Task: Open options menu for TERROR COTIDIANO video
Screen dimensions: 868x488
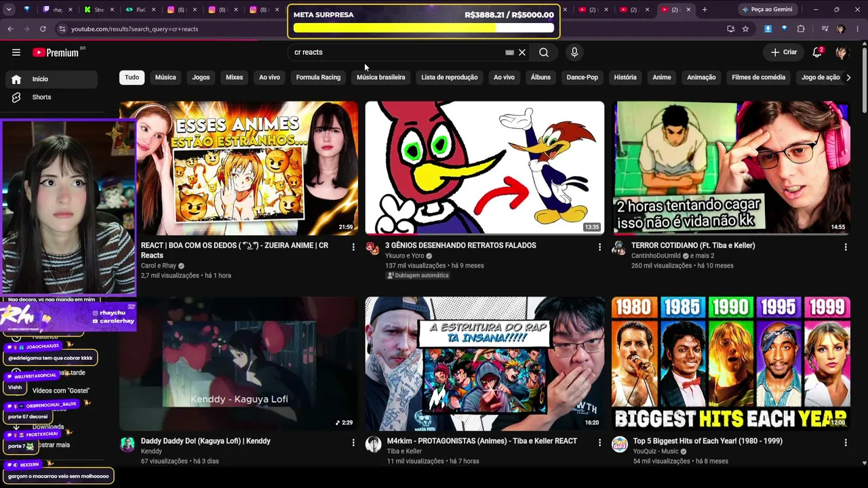Action: pyautogui.click(x=846, y=247)
